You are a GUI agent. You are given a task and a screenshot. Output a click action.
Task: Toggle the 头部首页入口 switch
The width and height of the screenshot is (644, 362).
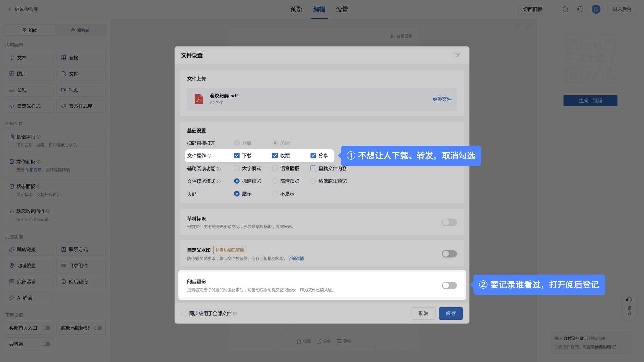click(46, 328)
